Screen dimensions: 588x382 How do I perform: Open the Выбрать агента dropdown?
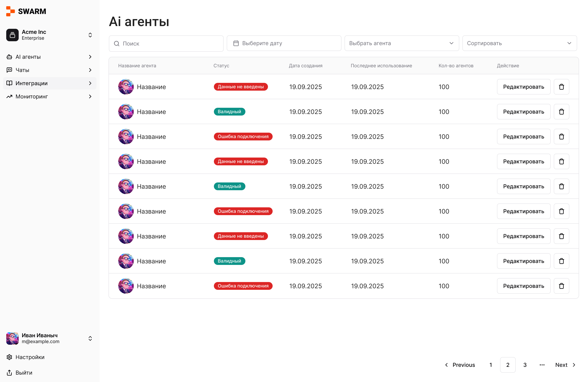[x=402, y=43]
